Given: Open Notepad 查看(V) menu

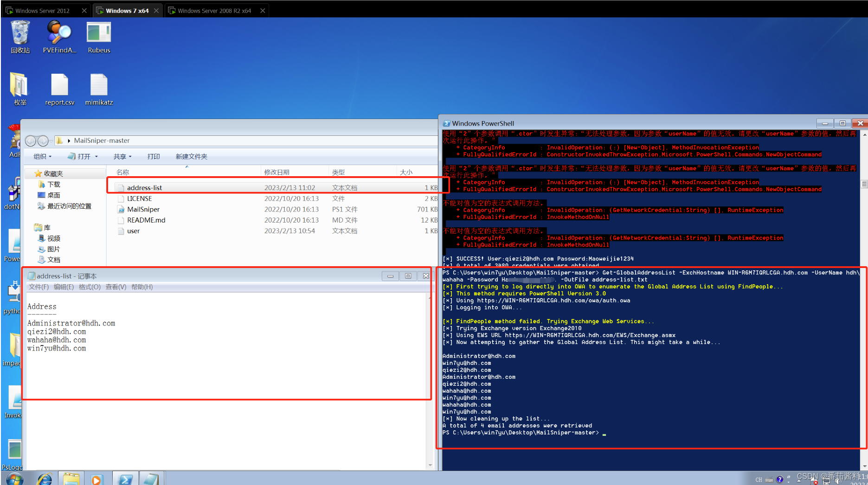Looking at the screenshot, I should [x=116, y=287].
